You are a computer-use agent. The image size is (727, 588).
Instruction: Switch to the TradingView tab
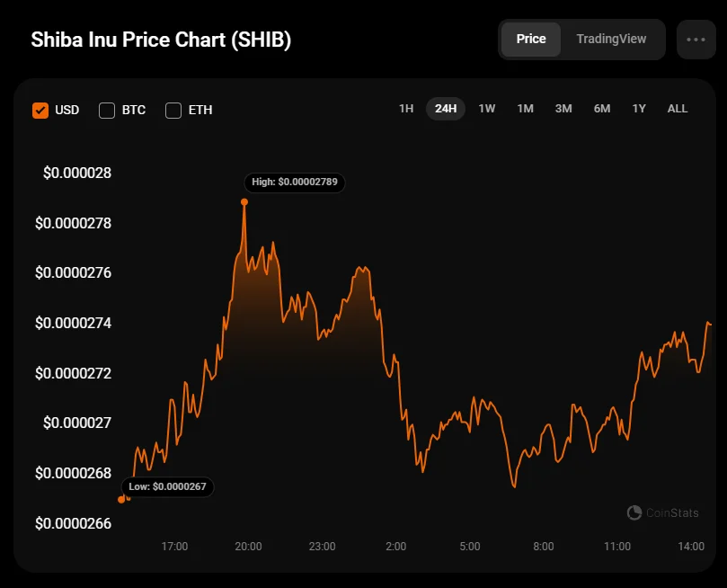(x=611, y=40)
